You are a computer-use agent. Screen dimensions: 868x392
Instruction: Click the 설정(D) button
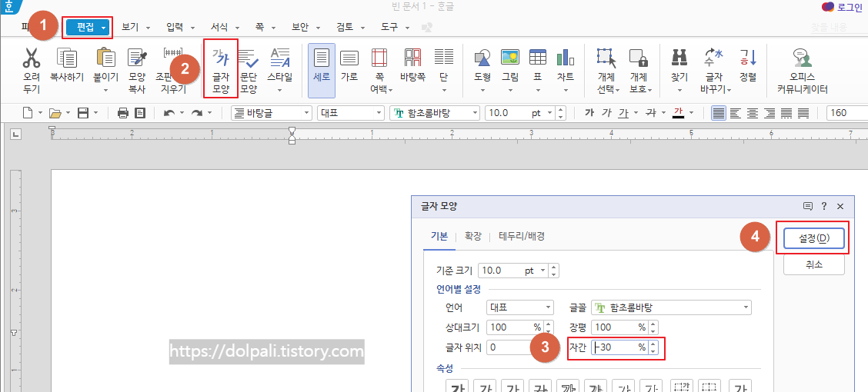(x=814, y=238)
